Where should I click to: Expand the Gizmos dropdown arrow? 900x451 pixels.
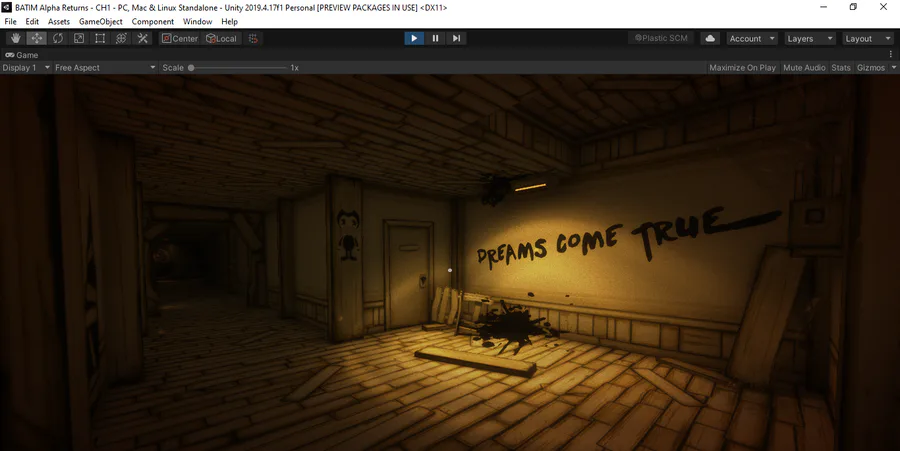point(894,68)
